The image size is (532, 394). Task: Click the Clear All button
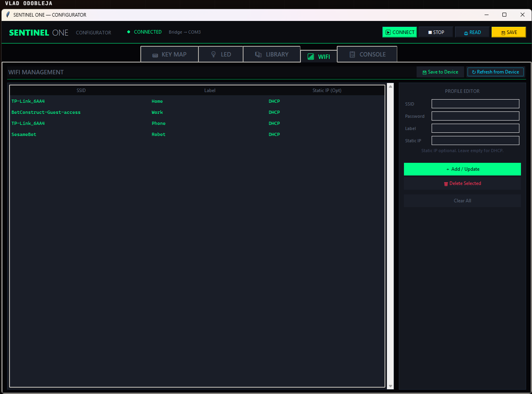462,201
